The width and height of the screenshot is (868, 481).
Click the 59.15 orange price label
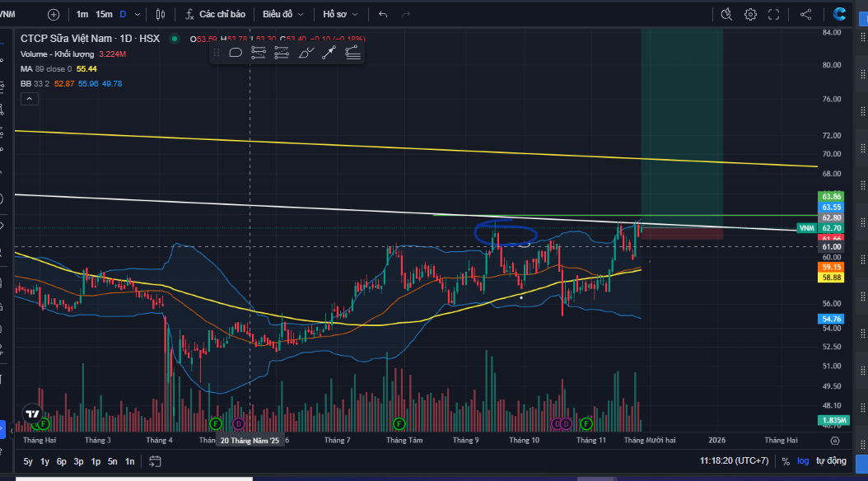point(832,267)
